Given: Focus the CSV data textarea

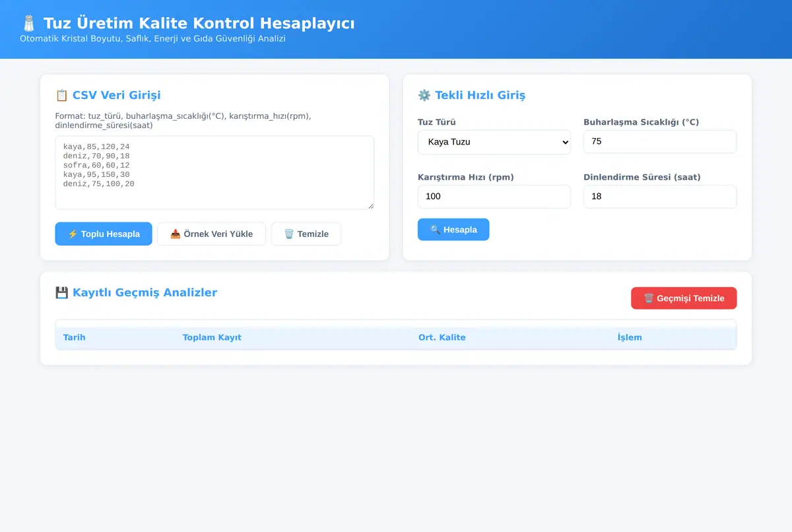Looking at the screenshot, I should [x=214, y=173].
